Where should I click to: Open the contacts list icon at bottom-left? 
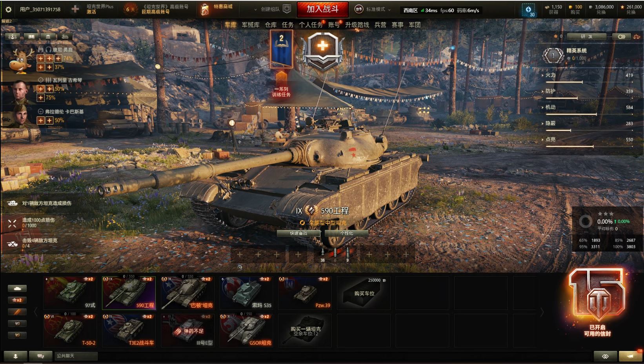tap(16, 356)
